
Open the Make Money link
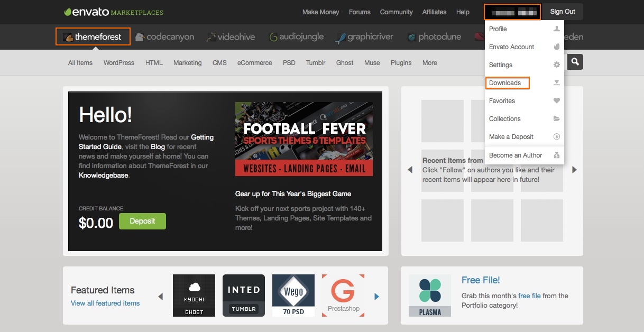[x=320, y=12]
